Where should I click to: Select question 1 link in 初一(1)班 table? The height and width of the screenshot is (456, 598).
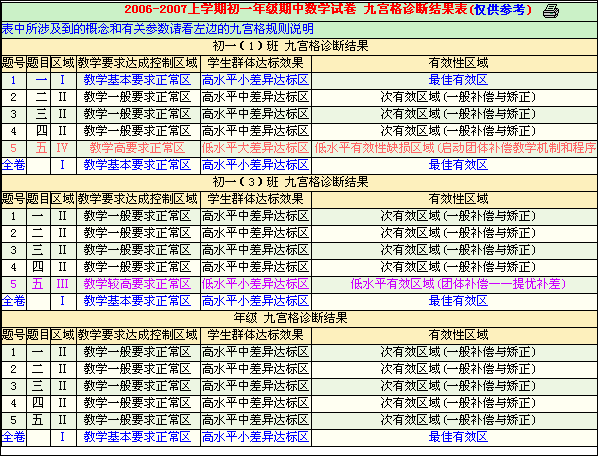14,80
